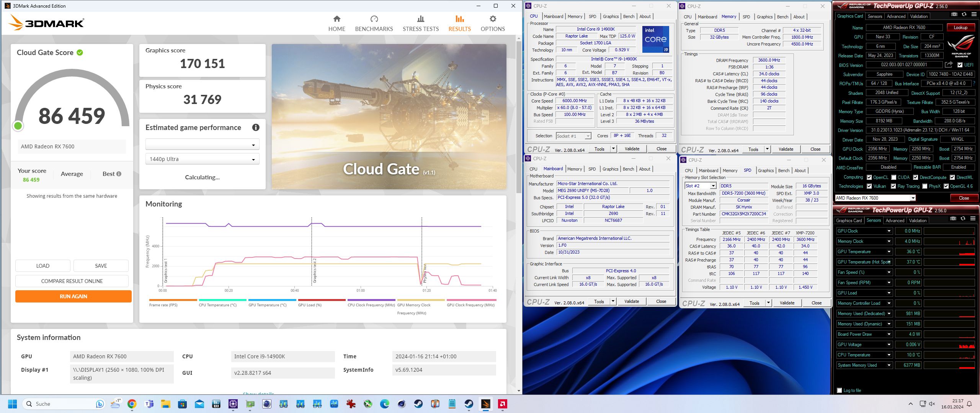Expand the GPU Clock sensor dropdown

pos(889,231)
